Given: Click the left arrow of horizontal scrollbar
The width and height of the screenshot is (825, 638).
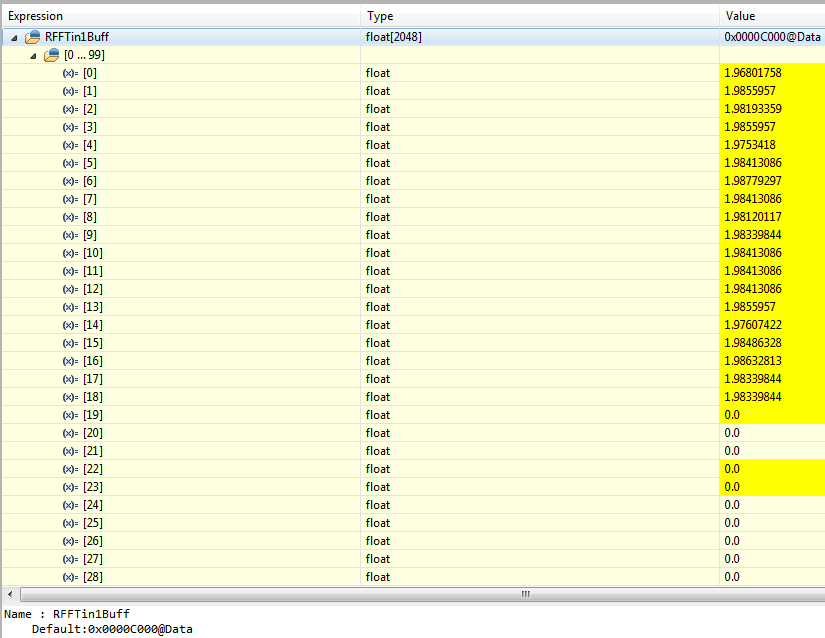Looking at the screenshot, I should coord(10,594).
